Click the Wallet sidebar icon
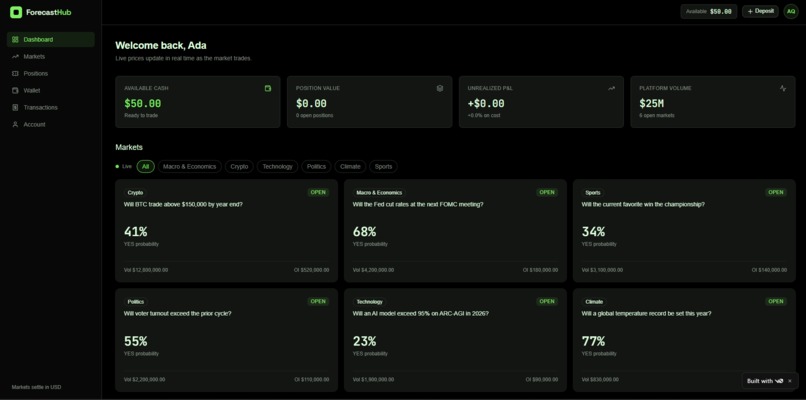The height and width of the screenshot is (400, 806). tap(15, 90)
